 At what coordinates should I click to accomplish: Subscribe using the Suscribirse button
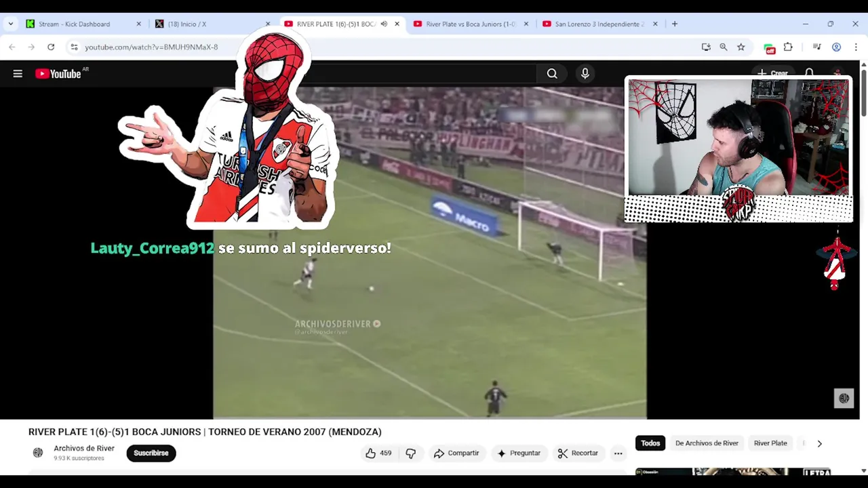coord(151,453)
